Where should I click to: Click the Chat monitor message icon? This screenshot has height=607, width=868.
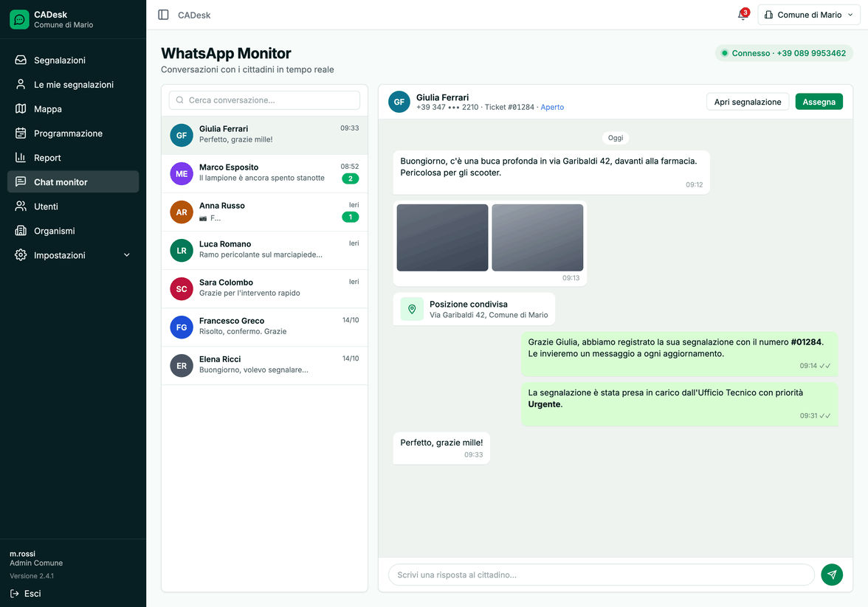[21, 181]
